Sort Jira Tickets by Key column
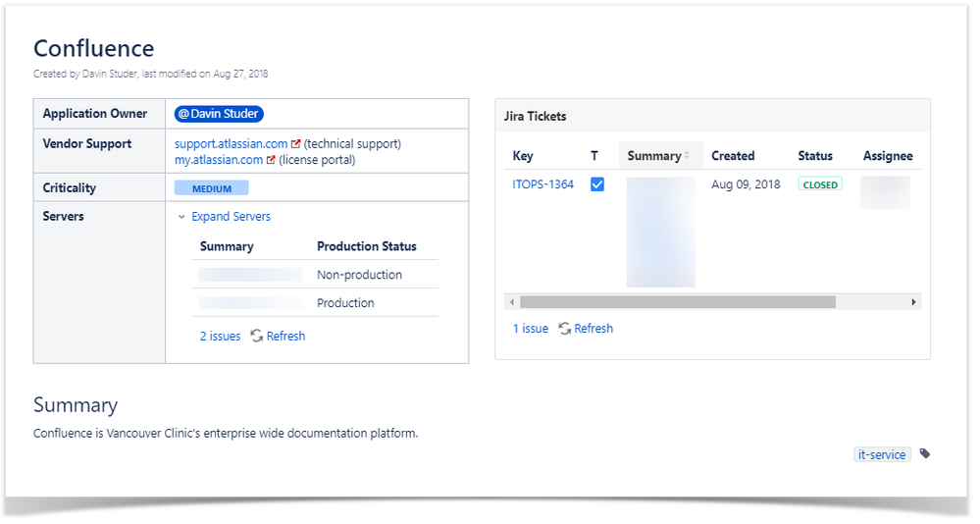Image resolution: width=980 pixels, height=524 pixels. (x=523, y=156)
